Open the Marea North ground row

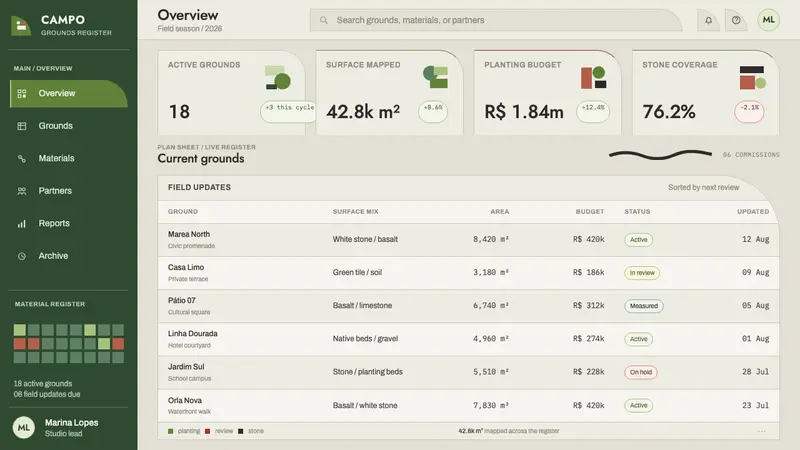[x=468, y=240]
